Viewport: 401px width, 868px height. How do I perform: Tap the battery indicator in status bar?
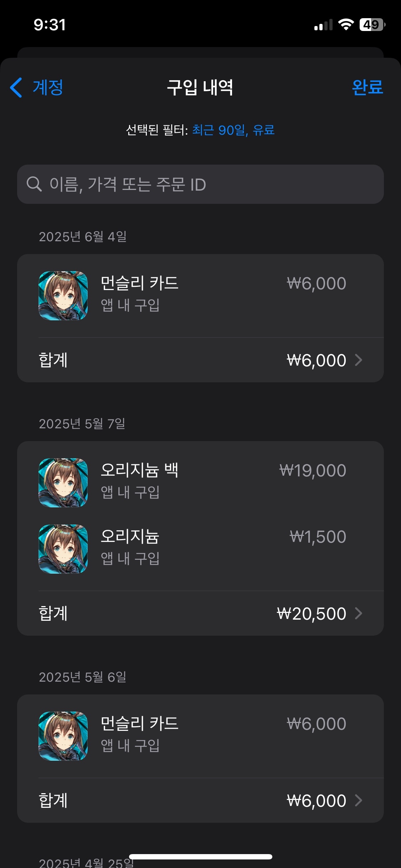pos(372,25)
